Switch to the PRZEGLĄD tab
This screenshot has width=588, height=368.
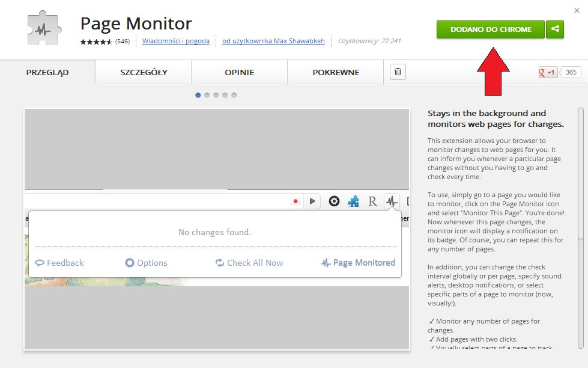pos(47,73)
